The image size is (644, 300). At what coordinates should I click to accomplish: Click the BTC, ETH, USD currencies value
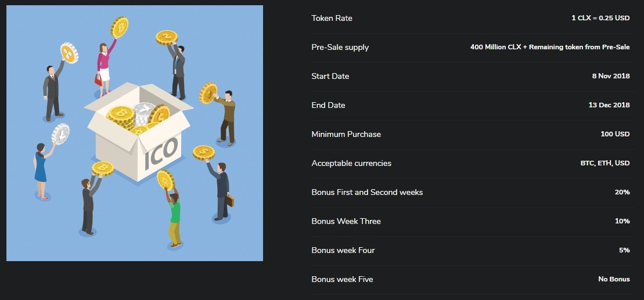[605, 163]
